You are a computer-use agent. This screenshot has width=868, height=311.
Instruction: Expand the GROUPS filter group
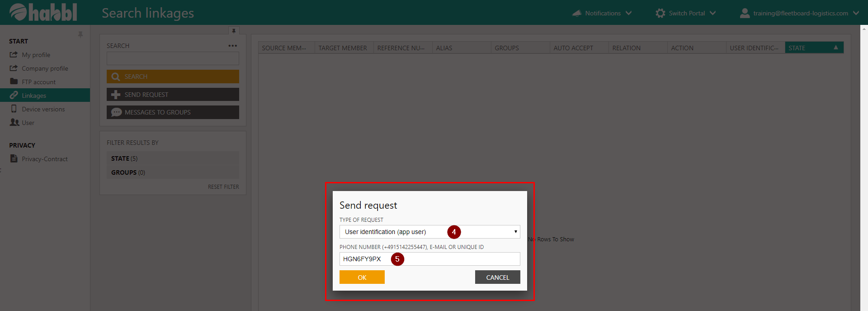tap(172, 172)
